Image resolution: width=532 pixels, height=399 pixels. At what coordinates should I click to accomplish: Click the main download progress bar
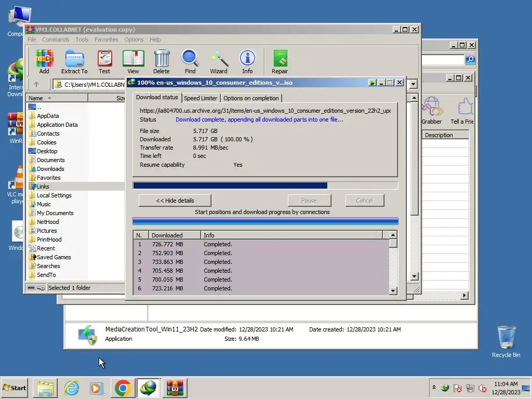tap(265, 185)
